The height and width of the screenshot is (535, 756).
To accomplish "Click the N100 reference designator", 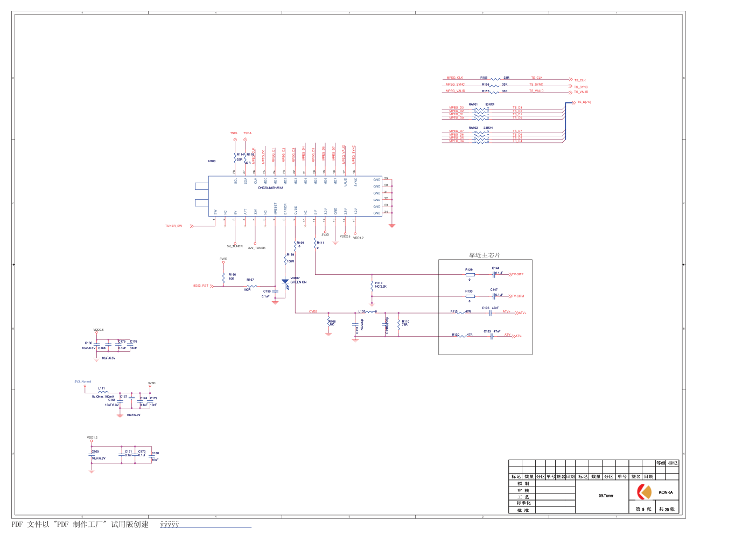I will click(x=212, y=161).
